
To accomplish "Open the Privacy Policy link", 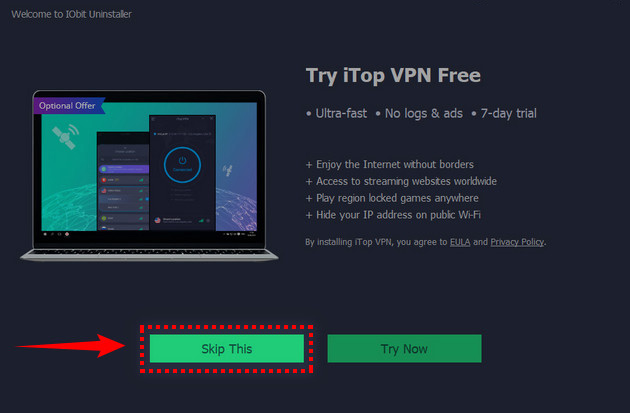I will point(517,242).
